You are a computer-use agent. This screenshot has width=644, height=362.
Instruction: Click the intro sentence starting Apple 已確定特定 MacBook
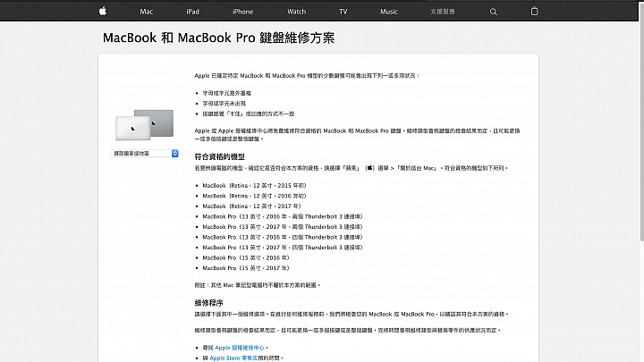(x=307, y=75)
